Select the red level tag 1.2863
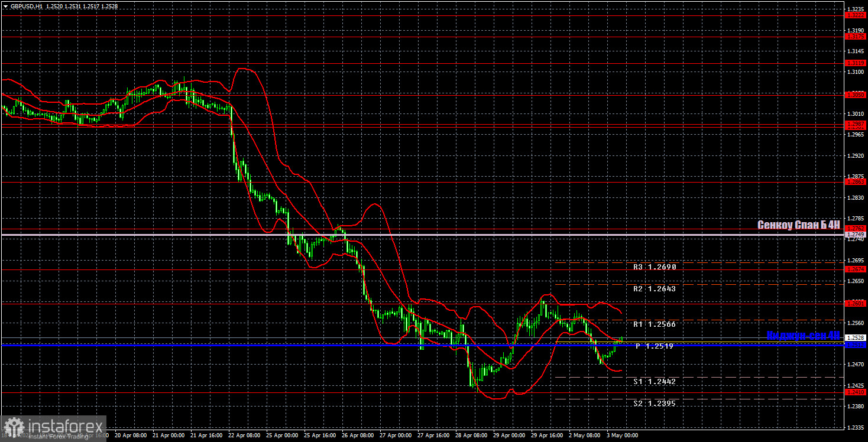 [x=856, y=182]
